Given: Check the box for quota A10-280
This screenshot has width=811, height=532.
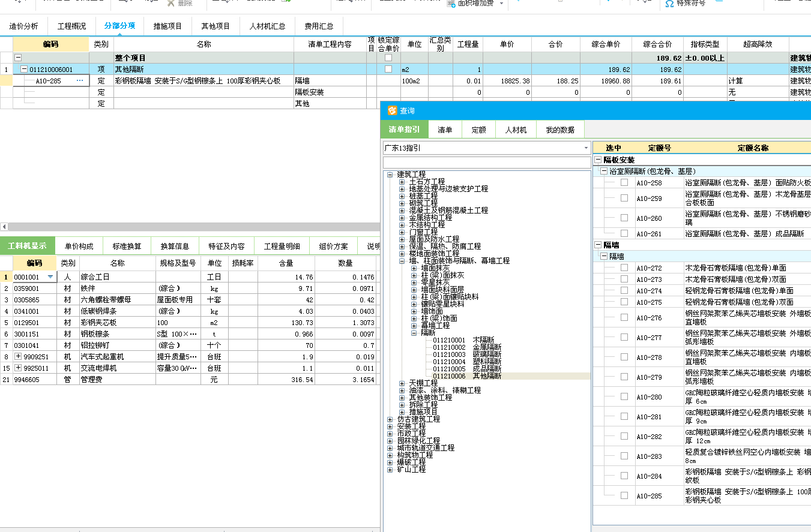Looking at the screenshot, I should point(624,396).
